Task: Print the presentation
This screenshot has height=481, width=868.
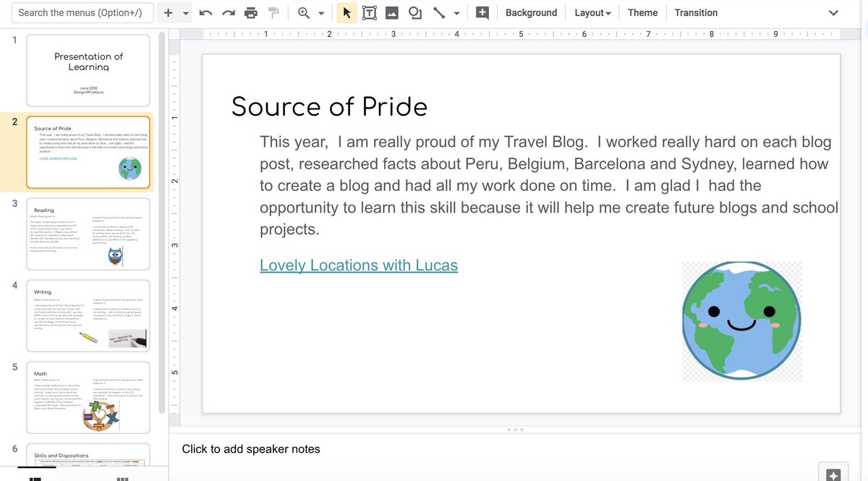Action: [251, 13]
